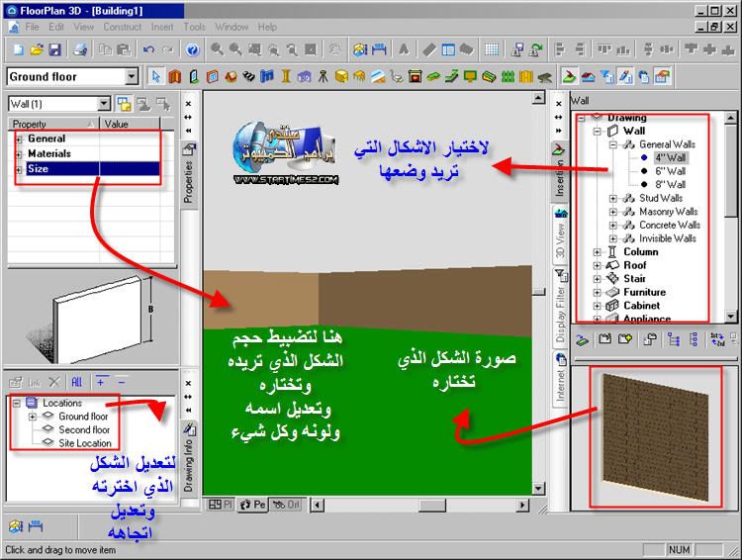Save the drawing with the floppy icon
This screenshot has height=560, width=742.
[54, 49]
